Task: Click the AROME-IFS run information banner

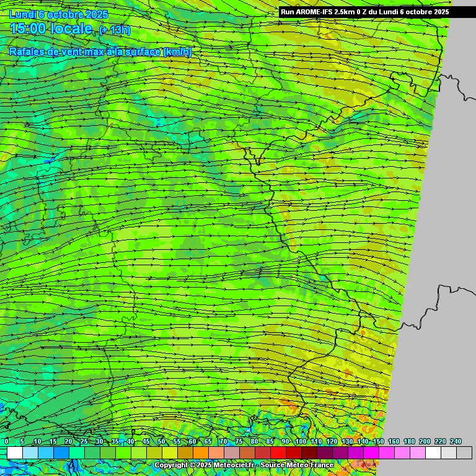Action: tap(364, 12)
